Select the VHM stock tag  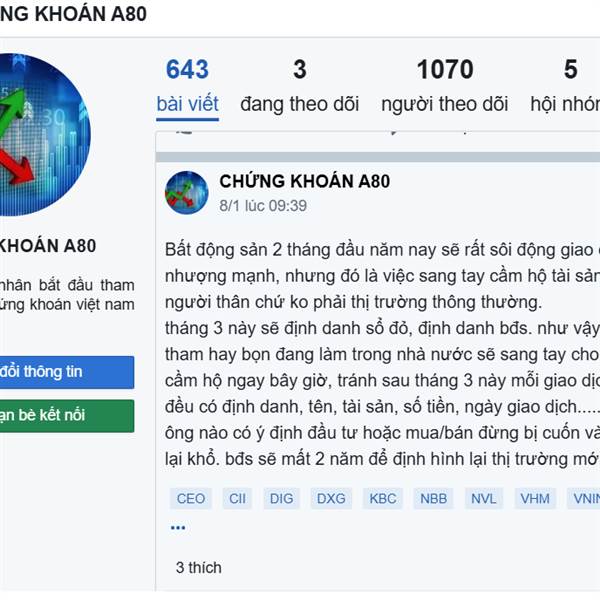tap(535, 498)
